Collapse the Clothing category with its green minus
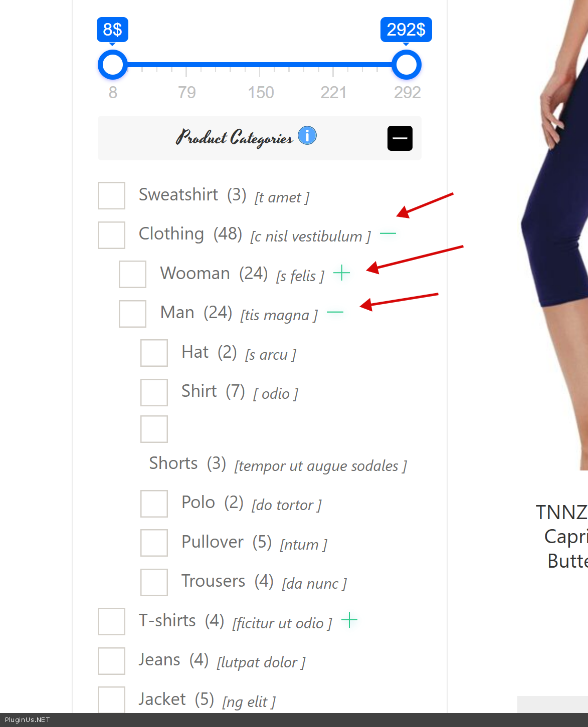The image size is (588, 727). tap(388, 233)
